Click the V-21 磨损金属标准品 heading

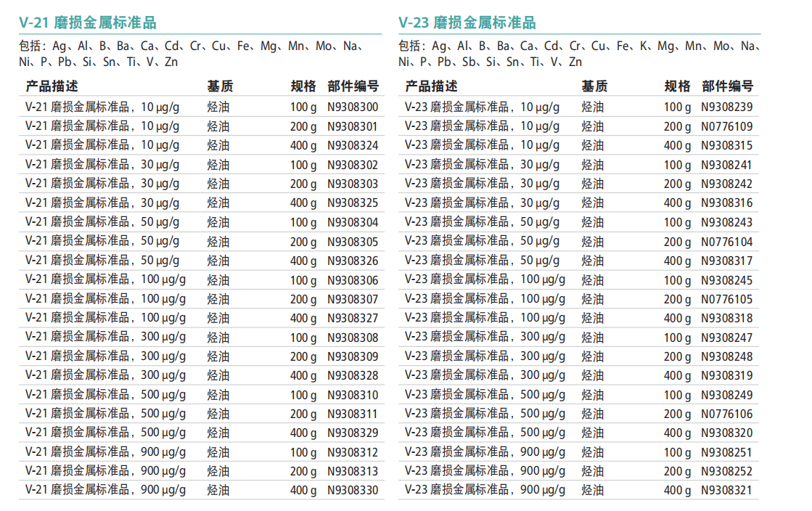tap(88, 23)
